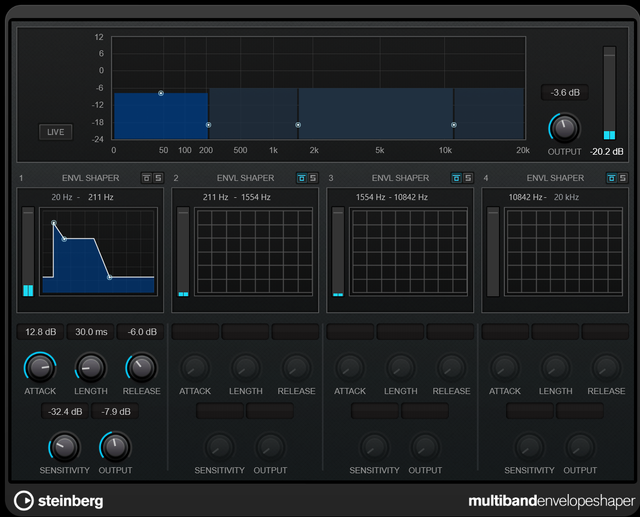Viewport: 640px width, 517px height.
Task: Click band 3 range text 1554 Hz - 10842 Hz
Action: click(392, 197)
